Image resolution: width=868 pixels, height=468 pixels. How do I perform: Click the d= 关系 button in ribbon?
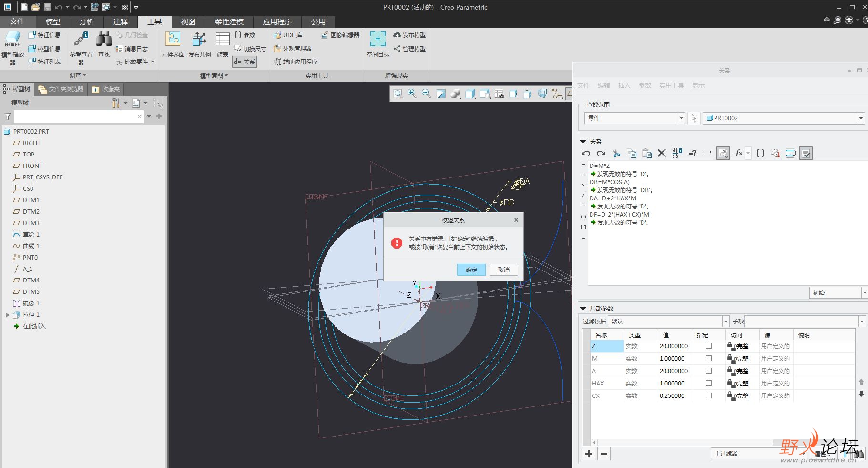coord(245,62)
